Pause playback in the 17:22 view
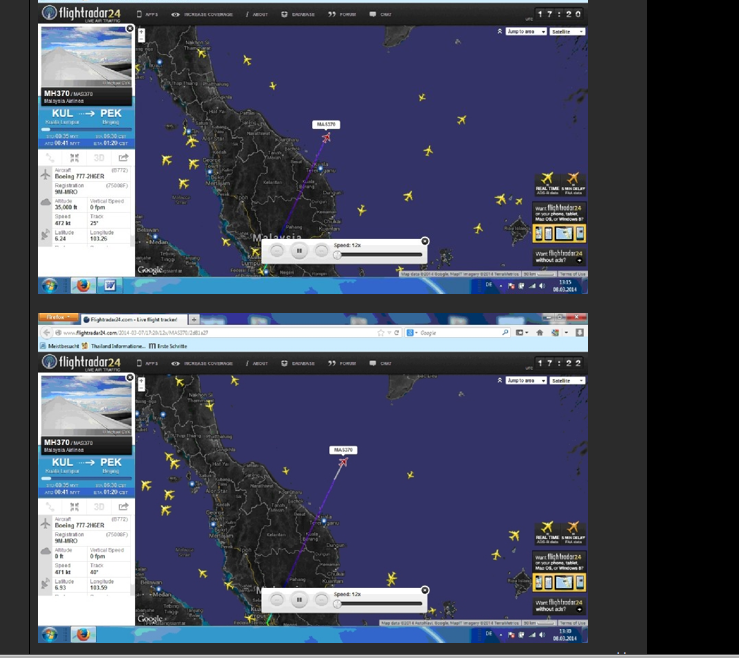 [299, 600]
